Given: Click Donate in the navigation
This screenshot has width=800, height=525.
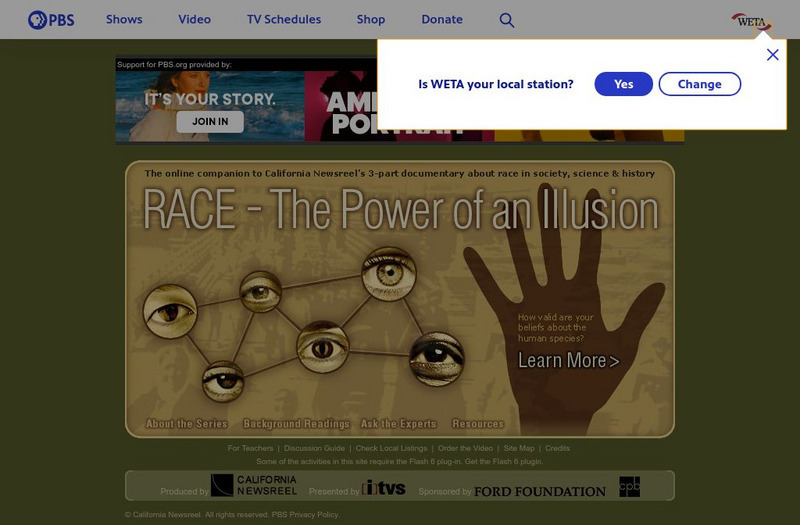Looking at the screenshot, I should (442, 19).
